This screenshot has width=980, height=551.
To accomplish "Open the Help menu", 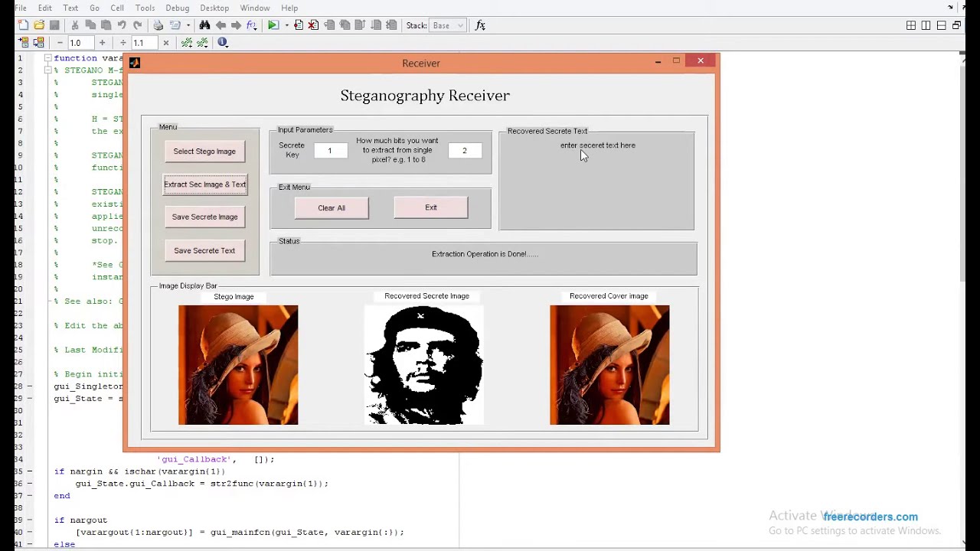I will [x=289, y=8].
